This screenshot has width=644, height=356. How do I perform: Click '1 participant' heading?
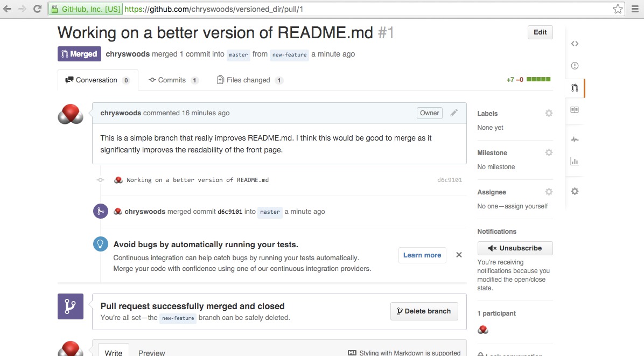(496, 313)
